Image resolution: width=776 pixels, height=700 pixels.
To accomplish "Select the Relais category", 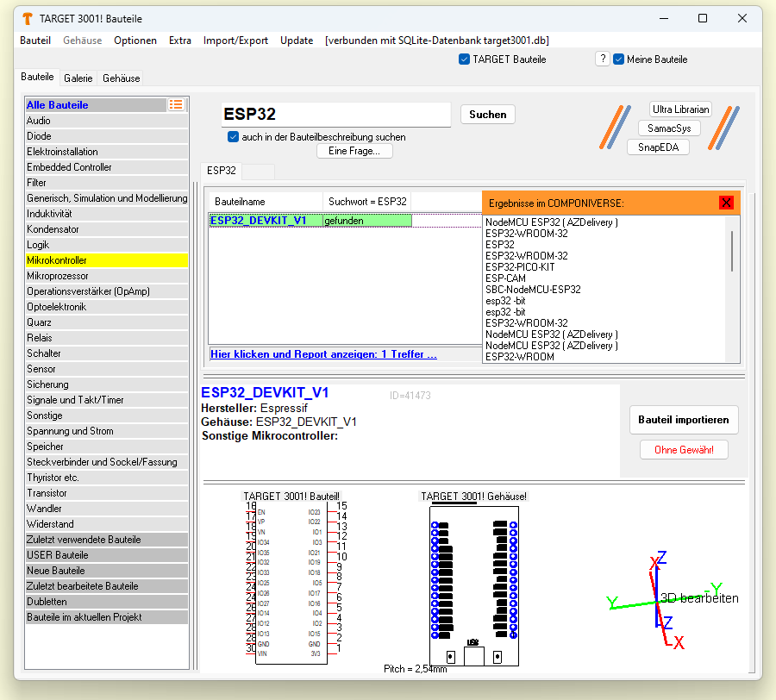I will point(106,338).
